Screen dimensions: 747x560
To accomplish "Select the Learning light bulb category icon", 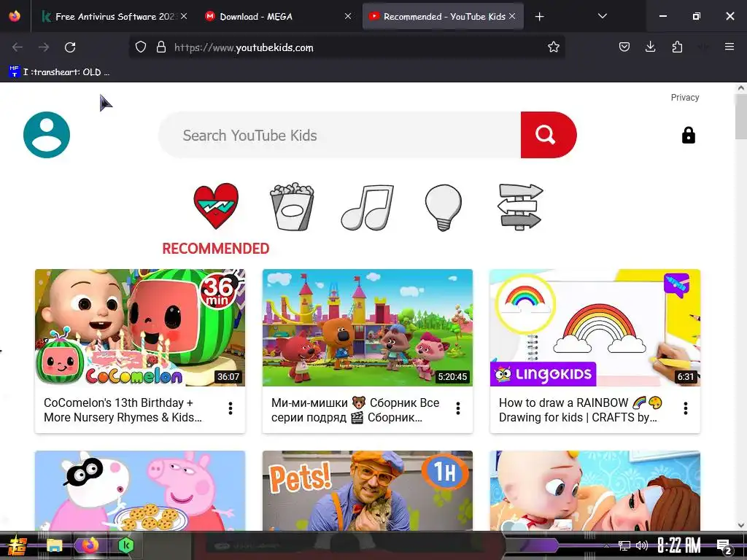I will (x=443, y=207).
